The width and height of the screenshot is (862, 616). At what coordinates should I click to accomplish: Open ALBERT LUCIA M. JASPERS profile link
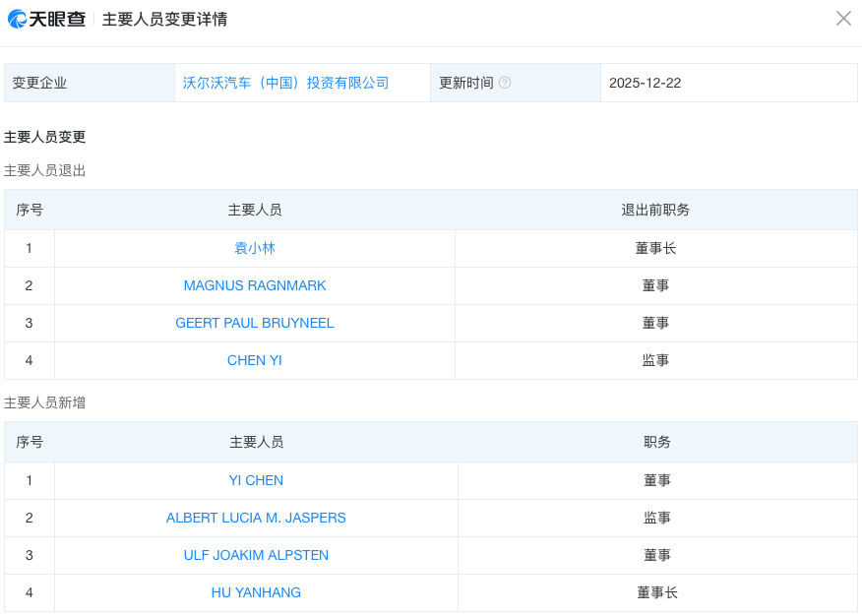coord(256,519)
